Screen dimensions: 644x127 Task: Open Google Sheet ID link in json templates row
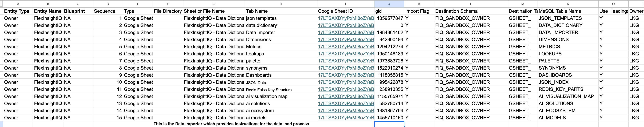point(346,18)
